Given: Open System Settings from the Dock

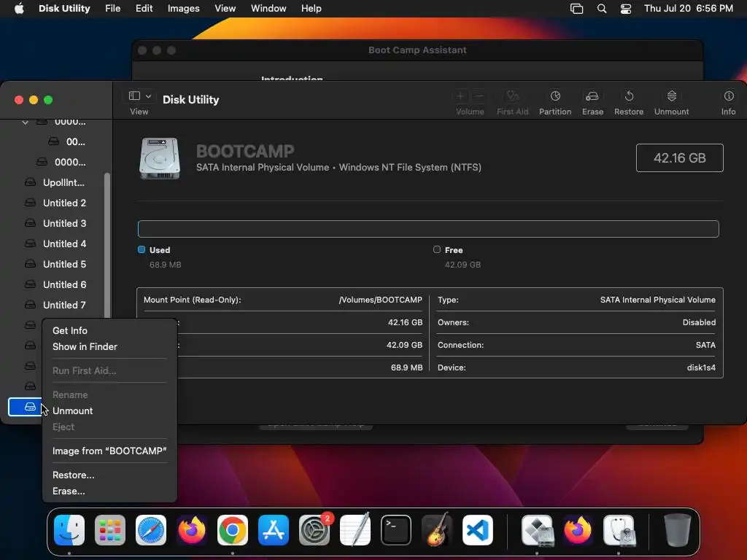Looking at the screenshot, I should tap(314, 530).
